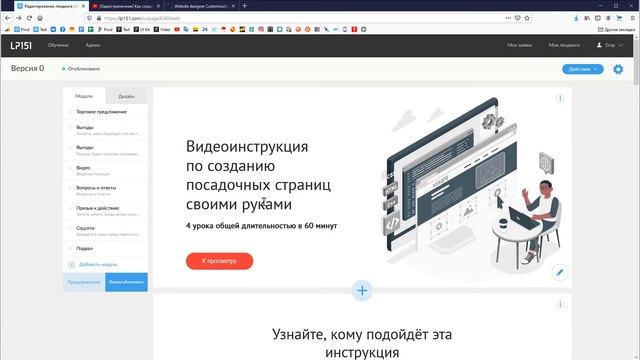This screenshot has height=360, width=640.
Task: Switch to the Дизайн tab
Action: coord(126,96)
